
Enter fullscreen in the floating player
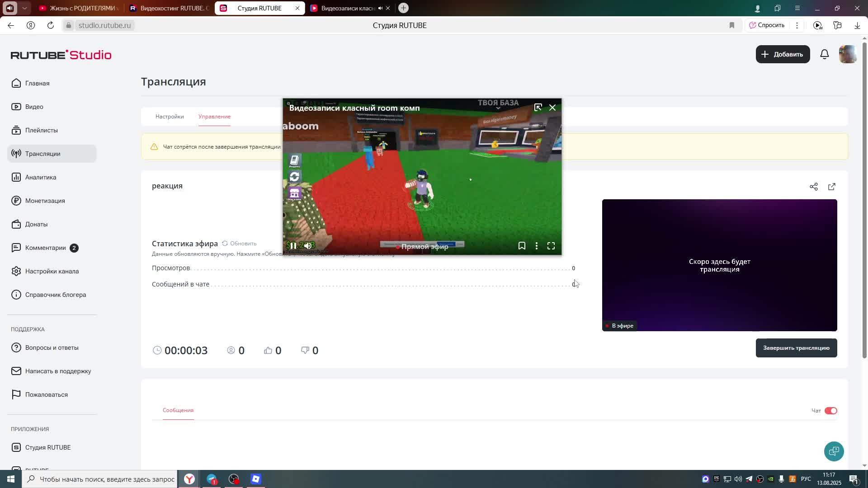point(551,246)
